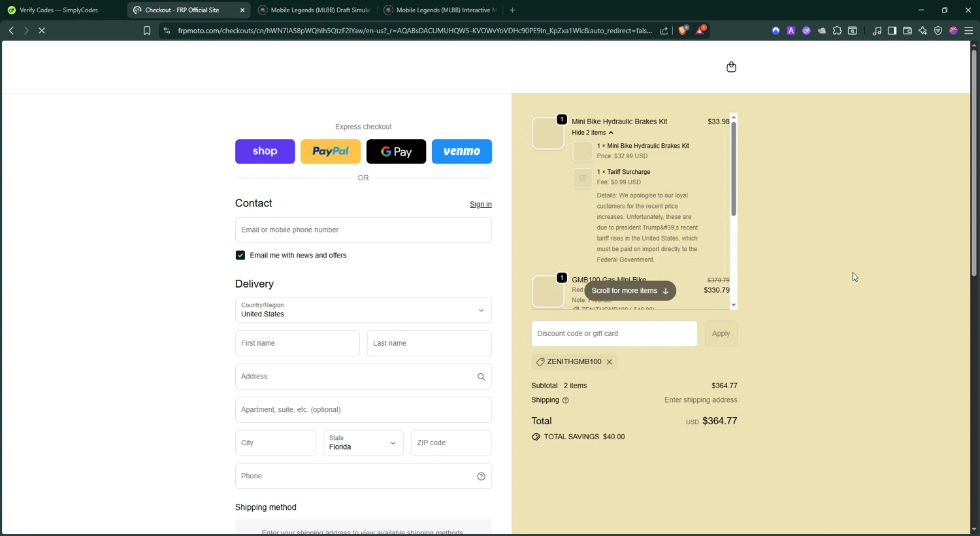This screenshot has width=980, height=536.
Task: Focus the Apartment, suite, etc. field
Action: 363,410
